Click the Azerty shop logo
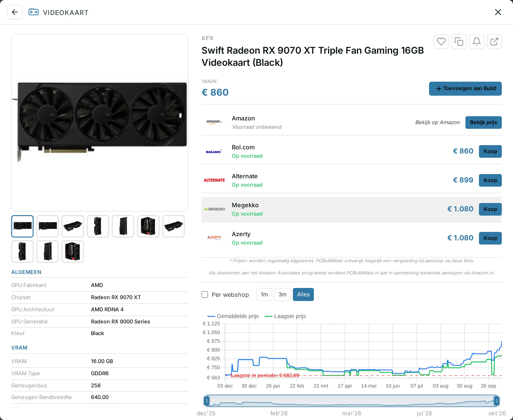Screen dimensions: 513x420 point(214,238)
